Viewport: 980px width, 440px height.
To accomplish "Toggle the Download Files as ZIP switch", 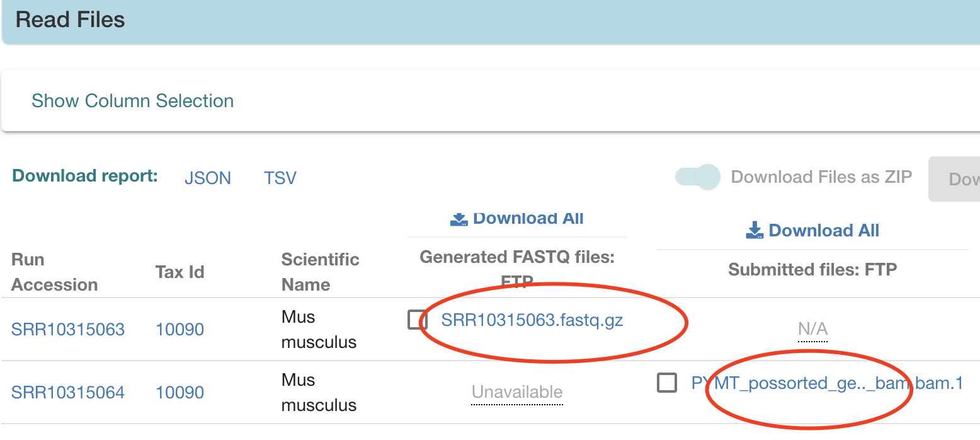I will [x=697, y=177].
